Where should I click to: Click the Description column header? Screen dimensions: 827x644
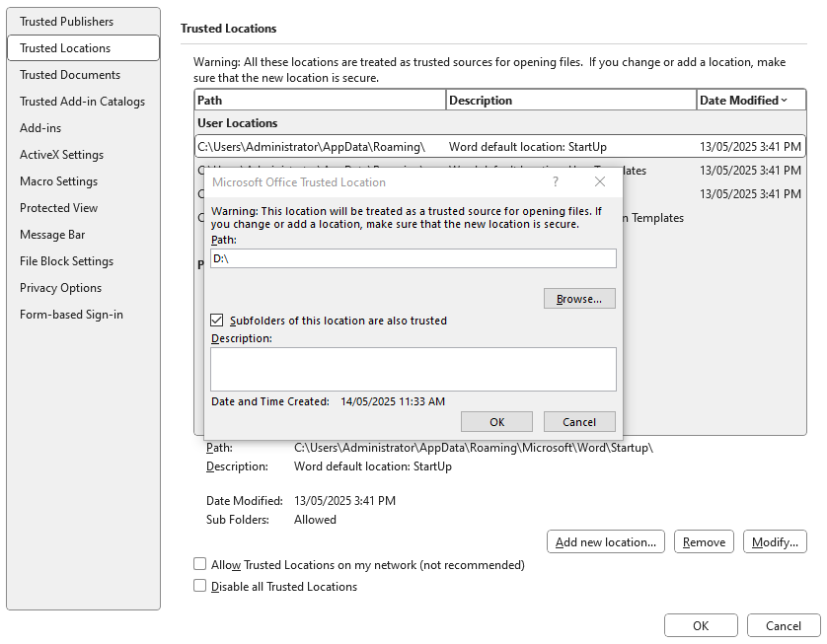[x=570, y=100]
